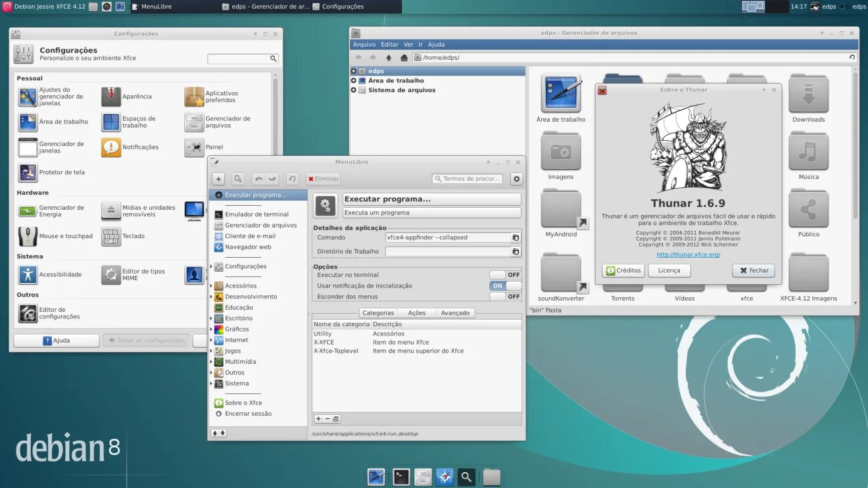Click the large launcher icon button in MenuLibre
Image resolution: width=868 pixels, height=488 pixels.
(325, 206)
